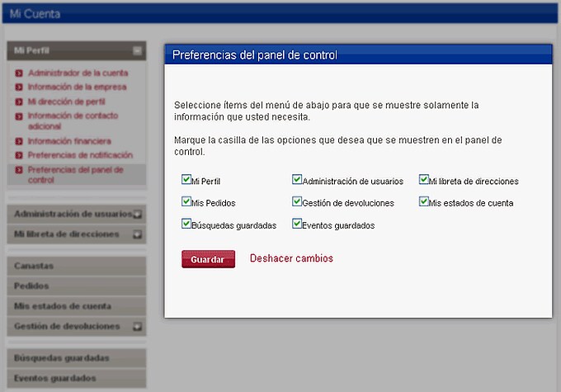Click arrow icon beside Preferencias del panel de control
This screenshot has width=561, height=392.
point(19,170)
